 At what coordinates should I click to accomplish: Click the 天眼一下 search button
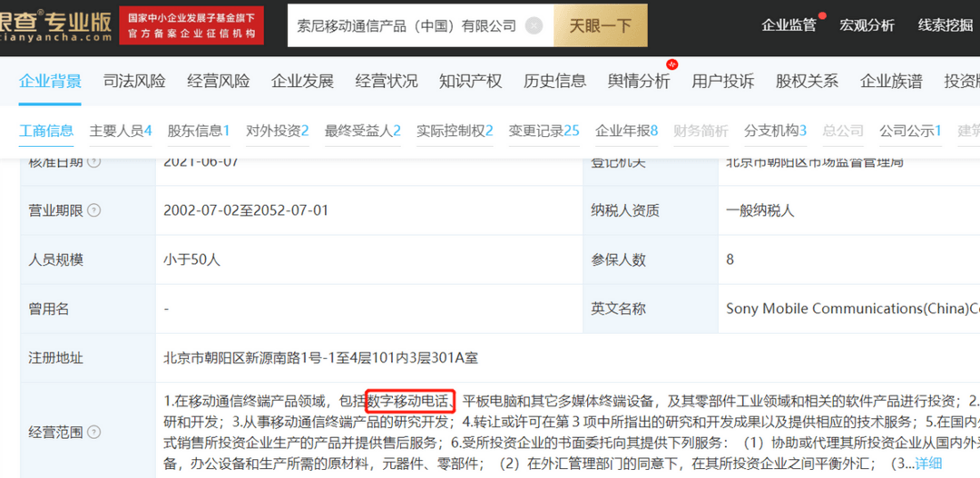[x=600, y=25]
